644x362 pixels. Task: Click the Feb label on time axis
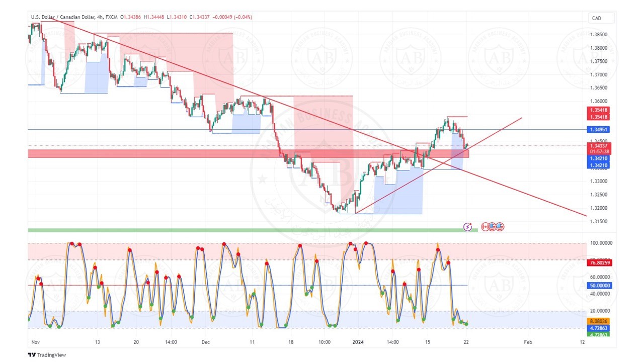pos(528,342)
